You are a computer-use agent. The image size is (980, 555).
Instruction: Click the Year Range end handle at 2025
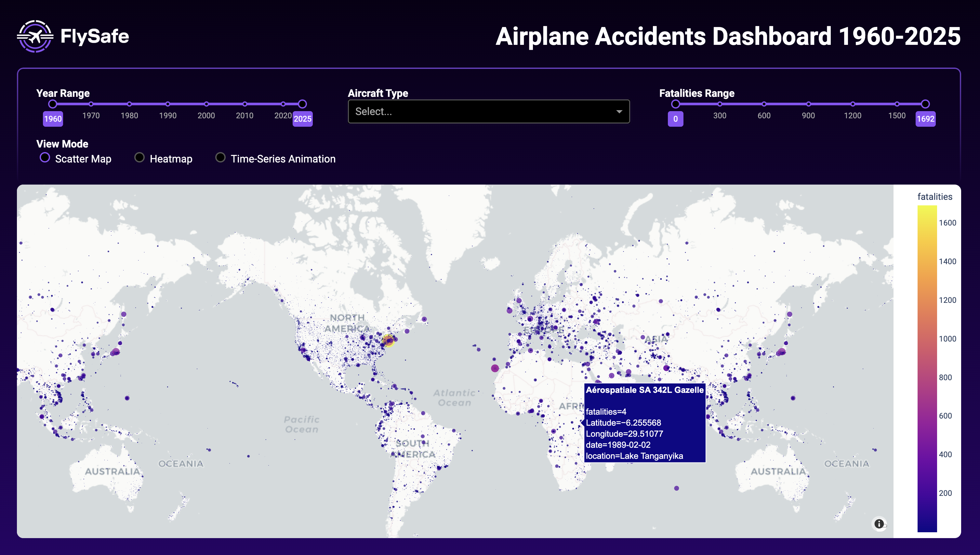pos(302,104)
